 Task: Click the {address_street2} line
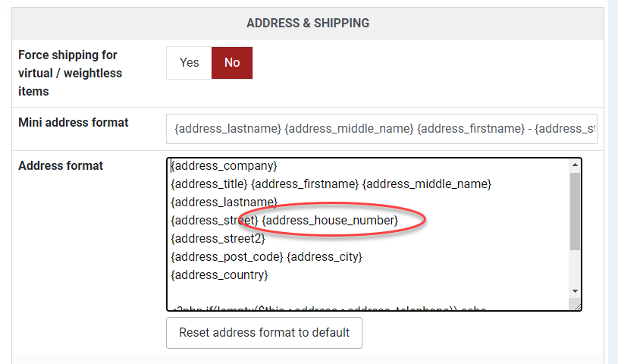click(218, 238)
